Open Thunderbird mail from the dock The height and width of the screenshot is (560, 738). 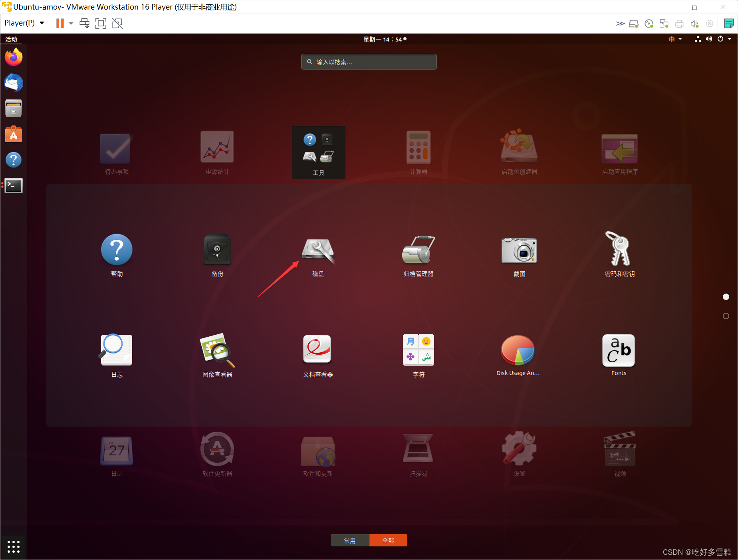click(14, 83)
